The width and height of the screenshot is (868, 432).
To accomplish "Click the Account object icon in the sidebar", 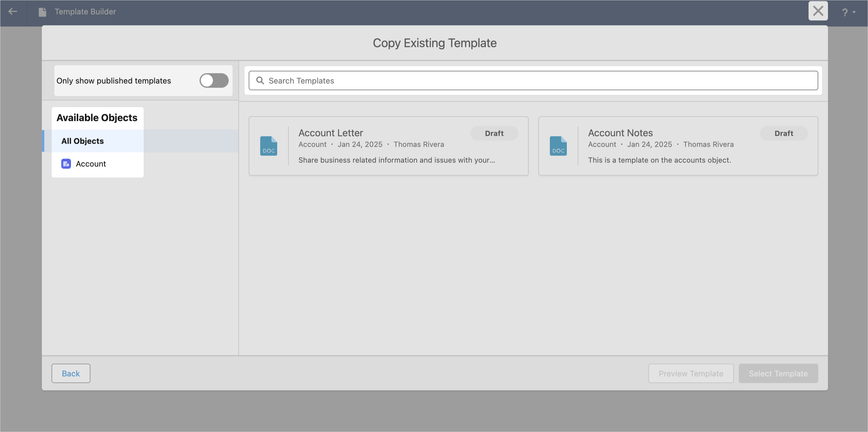I will [x=66, y=164].
